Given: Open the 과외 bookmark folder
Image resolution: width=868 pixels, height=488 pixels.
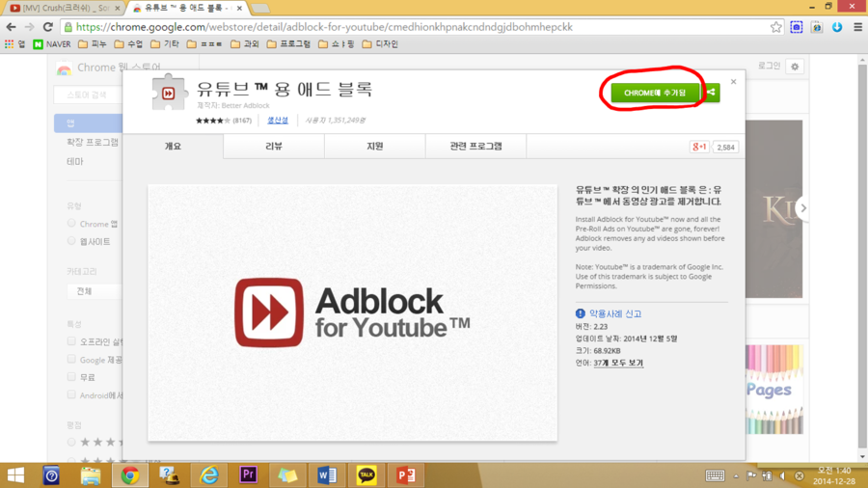Looking at the screenshot, I should [245, 43].
